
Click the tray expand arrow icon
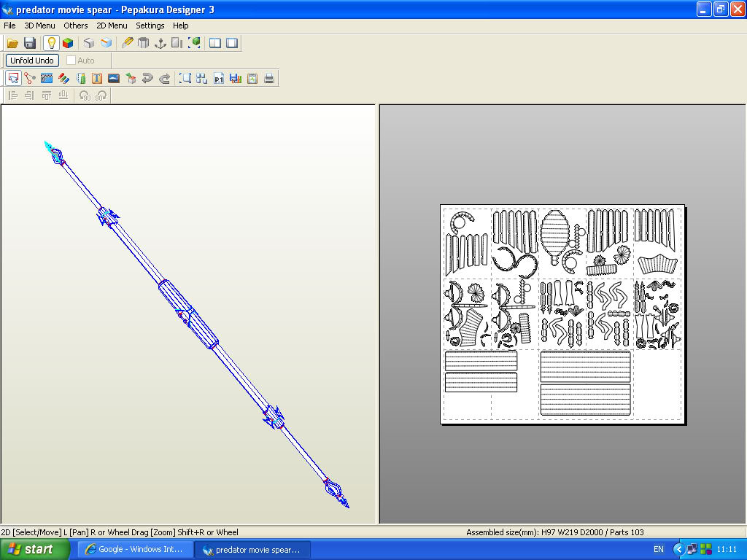point(679,549)
